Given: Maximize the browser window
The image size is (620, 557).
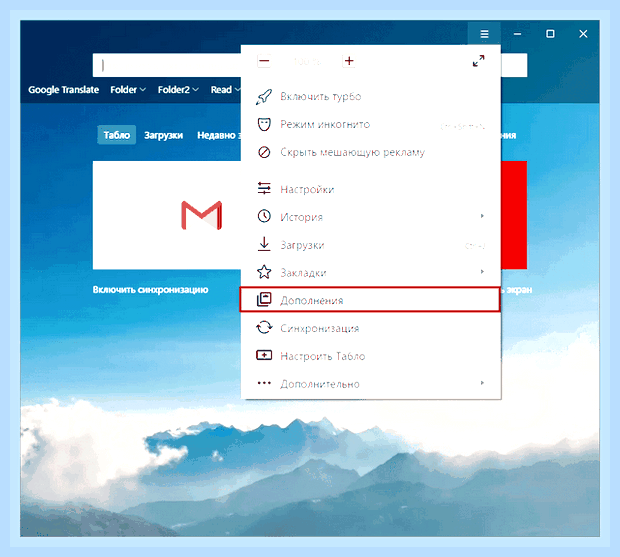Looking at the screenshot, I should tap(550, 34).
